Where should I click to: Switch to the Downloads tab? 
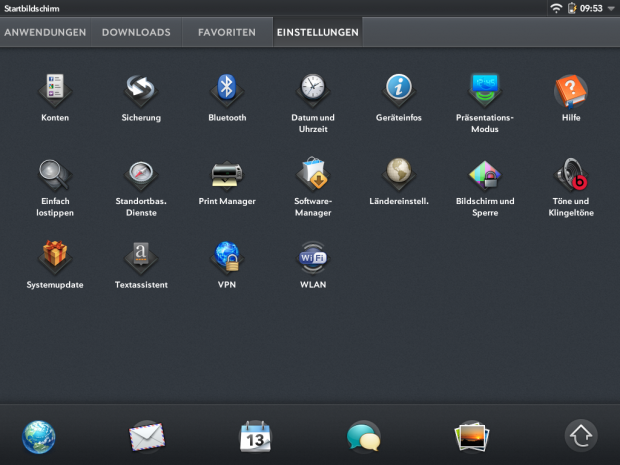136,32
